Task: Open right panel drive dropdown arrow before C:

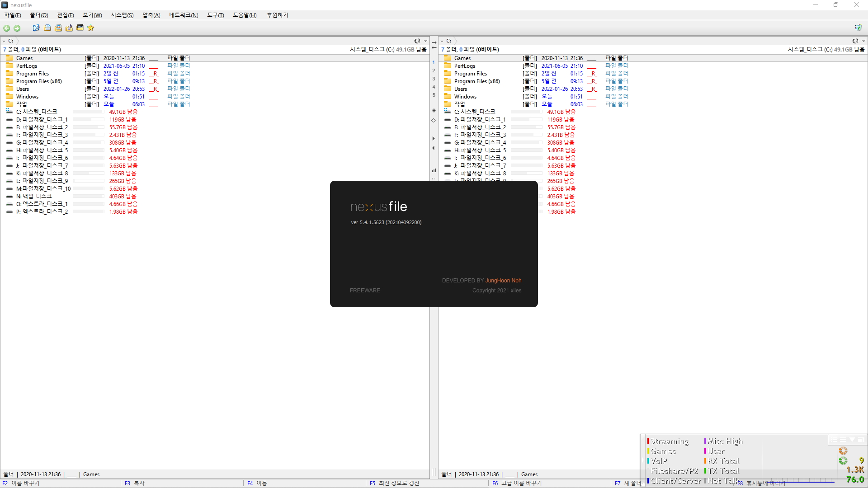Action: 442,42
